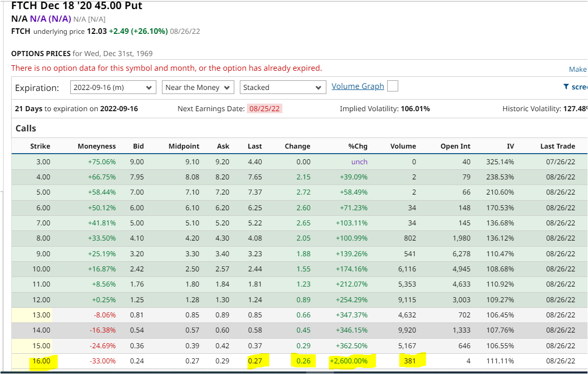This screenshot has width=588, height=374.
Task: Click the Midpoint column header
Action: click(184, 146)
